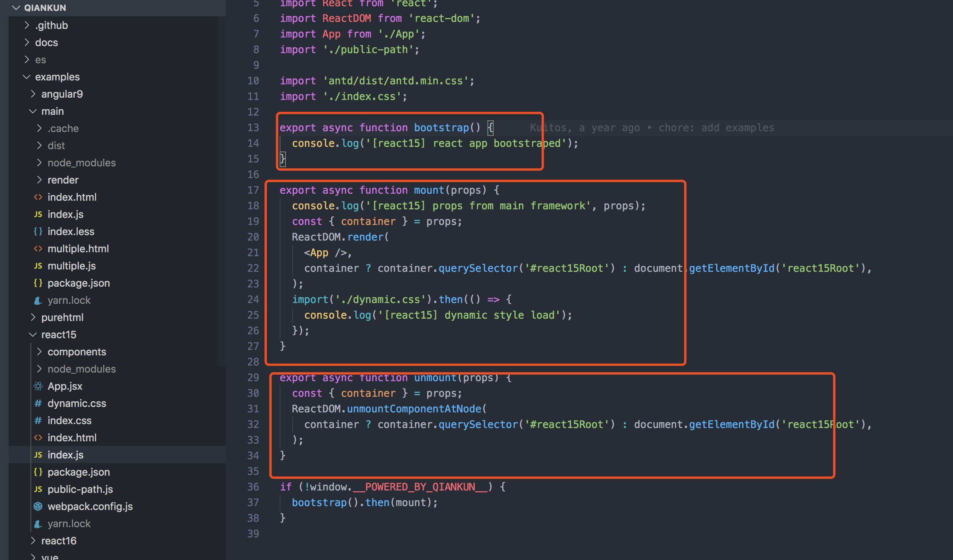This screenshot has height=560, width=953.
Task: Click the HTML icon beside index.html
Action: pos(38,437)
